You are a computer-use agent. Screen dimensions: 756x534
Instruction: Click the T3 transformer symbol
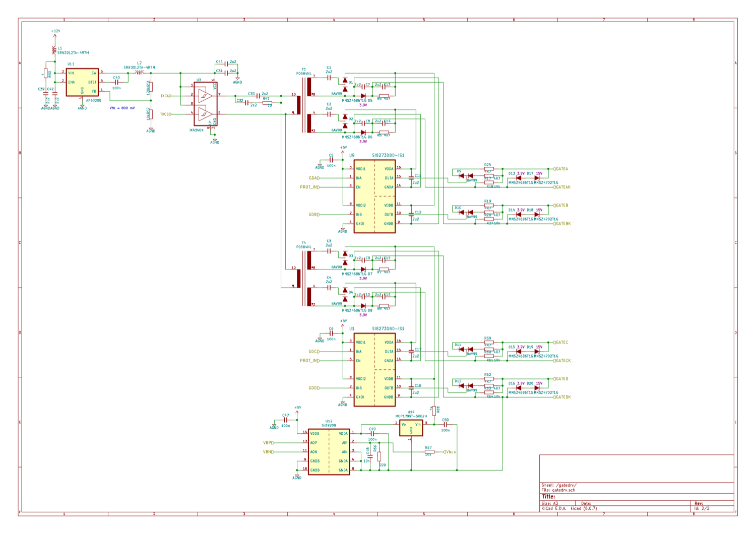click(x=303, y=105)
